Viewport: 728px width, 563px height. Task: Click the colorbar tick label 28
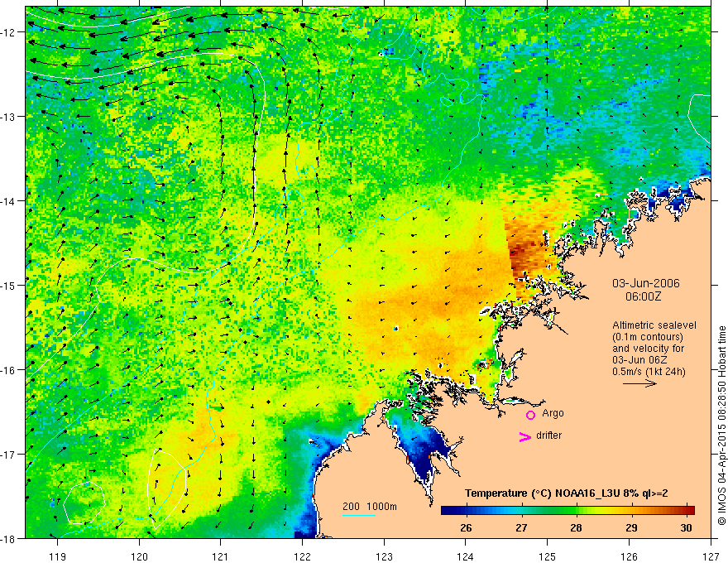coord(576,527)
